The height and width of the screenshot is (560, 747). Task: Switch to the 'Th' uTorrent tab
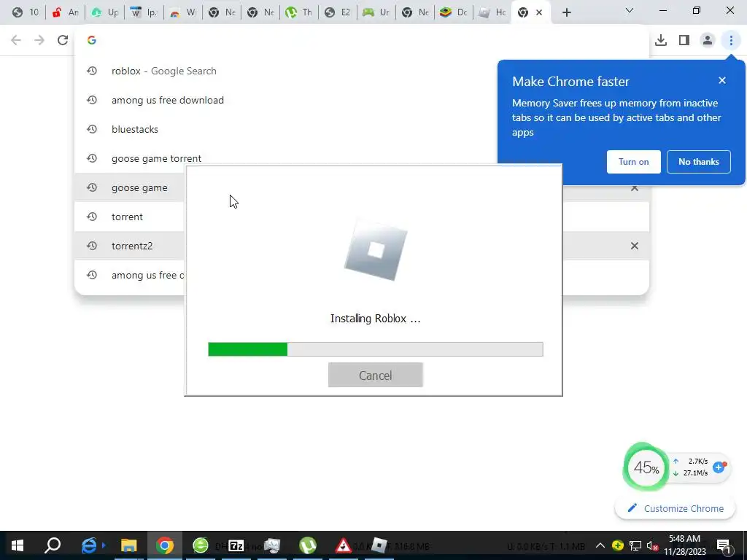pyautogui.click(x=298, y=12)
